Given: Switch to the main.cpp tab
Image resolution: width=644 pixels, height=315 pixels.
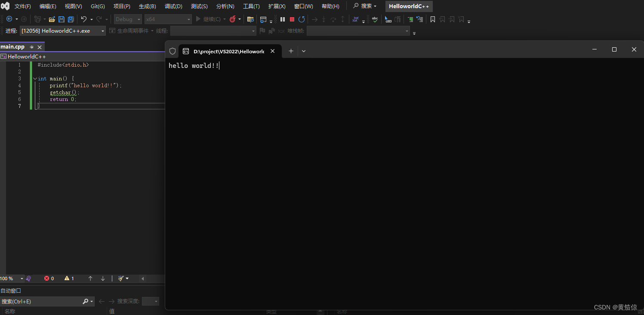Looking at the screenshot, I should click(13, 46).
